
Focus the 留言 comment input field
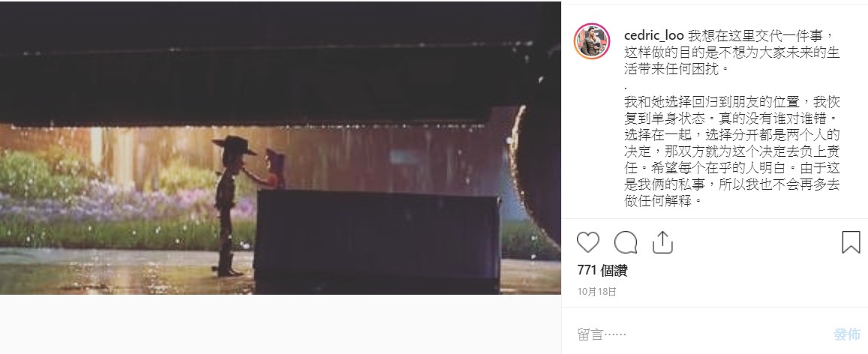pos(698,334)
